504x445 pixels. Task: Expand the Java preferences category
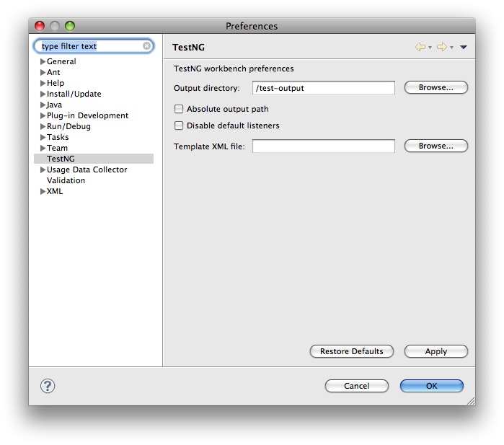[x=43, y=105]
